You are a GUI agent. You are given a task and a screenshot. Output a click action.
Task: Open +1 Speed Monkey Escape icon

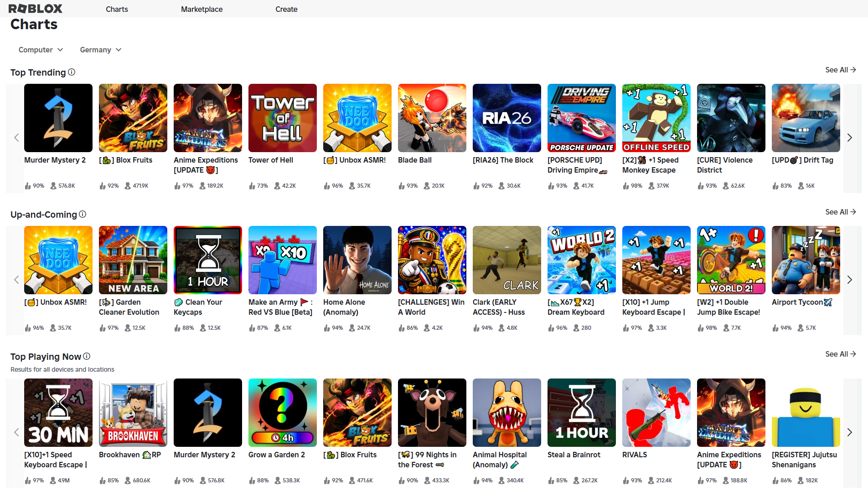tap(656, 118)
